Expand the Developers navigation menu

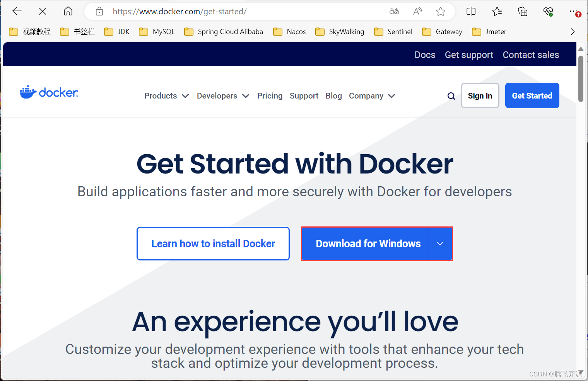coord(223,96)
